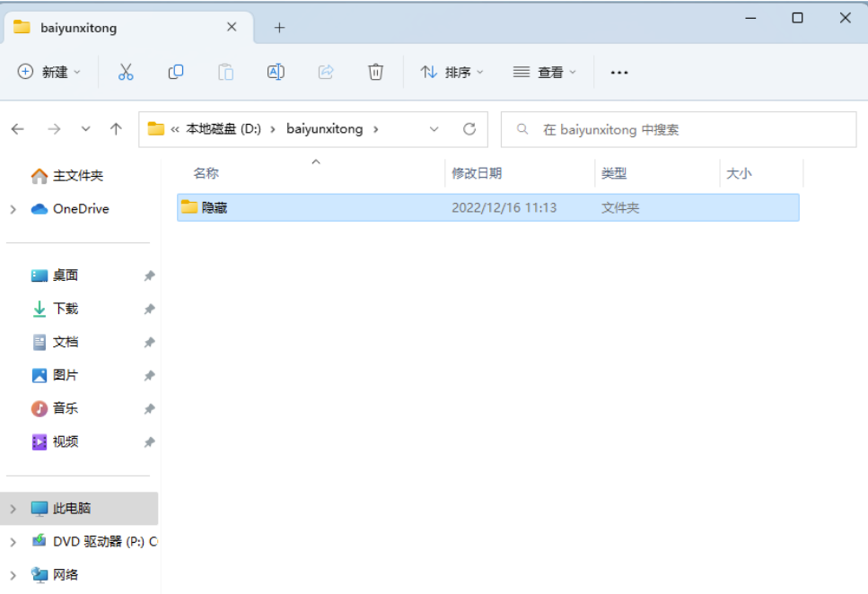This screenshot has width=868, height=594.
Task: Sort by the 名称 column header
Action: point(206,173)
